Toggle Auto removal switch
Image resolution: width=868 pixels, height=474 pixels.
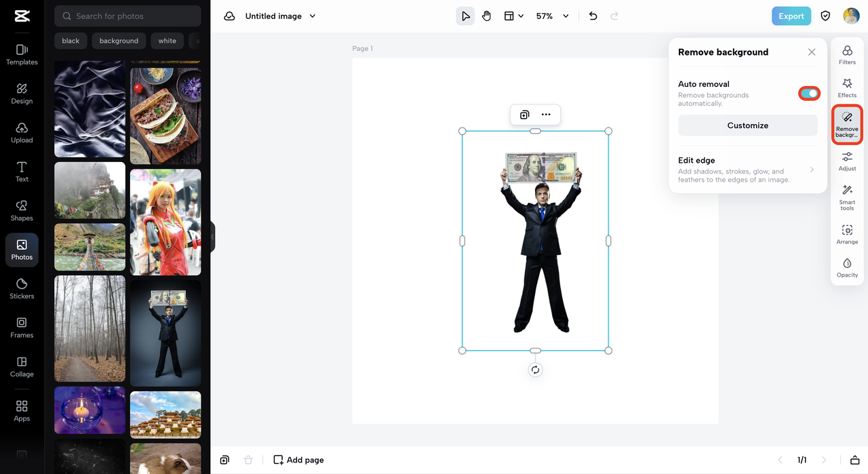pyautogui.click(x=809, y=93)
